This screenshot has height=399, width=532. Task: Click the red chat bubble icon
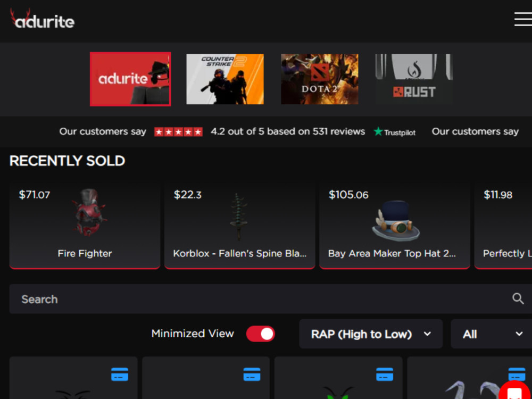515,390
